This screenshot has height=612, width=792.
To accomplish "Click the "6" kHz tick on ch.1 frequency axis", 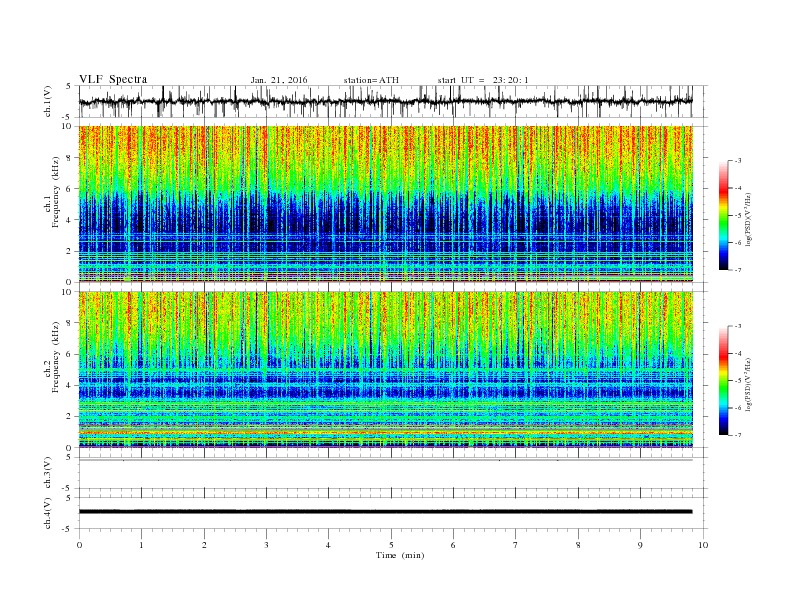I will click(x=70, y=189).
